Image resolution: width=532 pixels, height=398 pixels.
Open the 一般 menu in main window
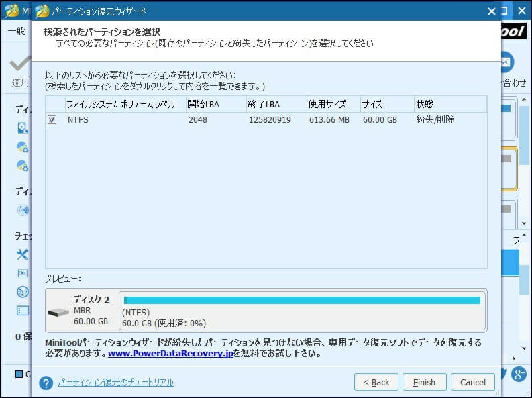(16, 31)
